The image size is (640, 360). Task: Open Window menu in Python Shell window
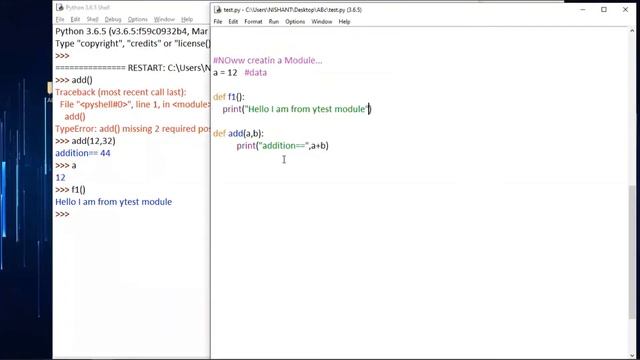(164, 19)
